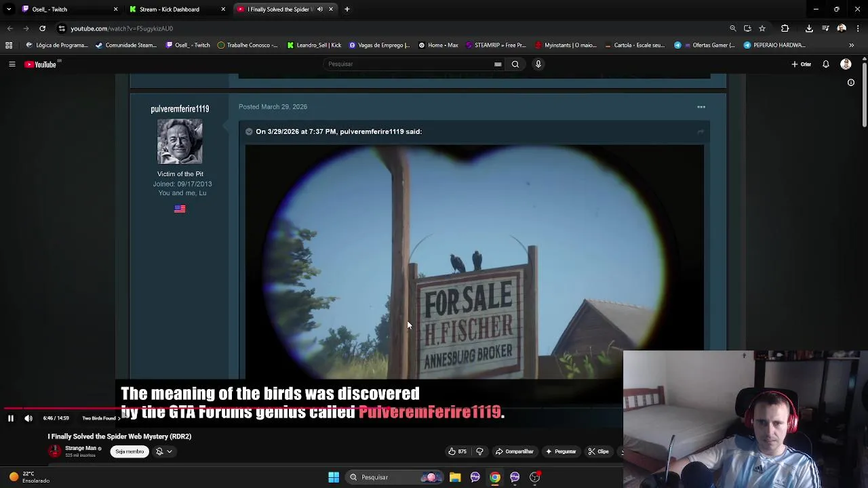The image size is (868, 488).
Task: Open the forum post three-dot options
Action: 701,107
